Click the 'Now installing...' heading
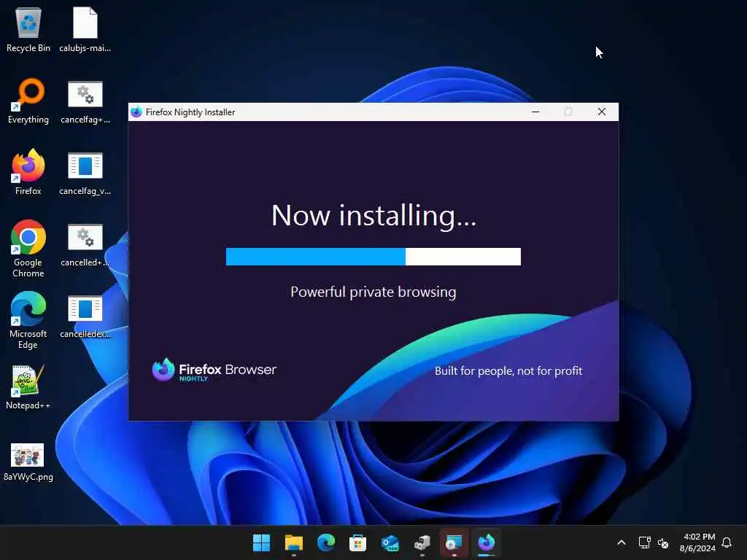This screenshot has height=560, width=747. tap(373, 216)
